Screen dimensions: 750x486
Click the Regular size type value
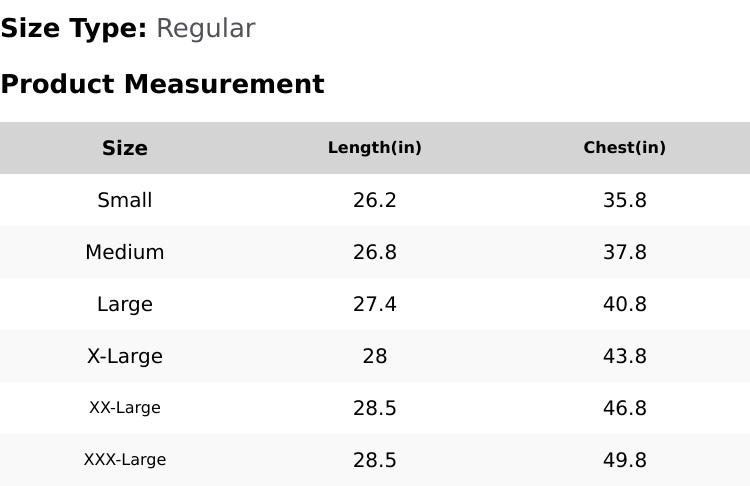(x=206, y=29)
